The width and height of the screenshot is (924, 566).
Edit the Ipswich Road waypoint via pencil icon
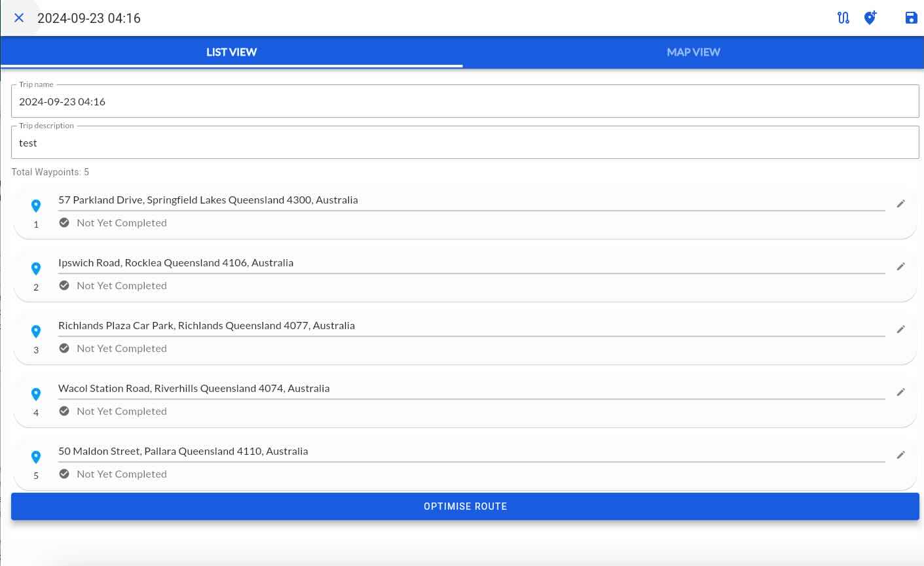pyautogui.click(x=901, y=266)
